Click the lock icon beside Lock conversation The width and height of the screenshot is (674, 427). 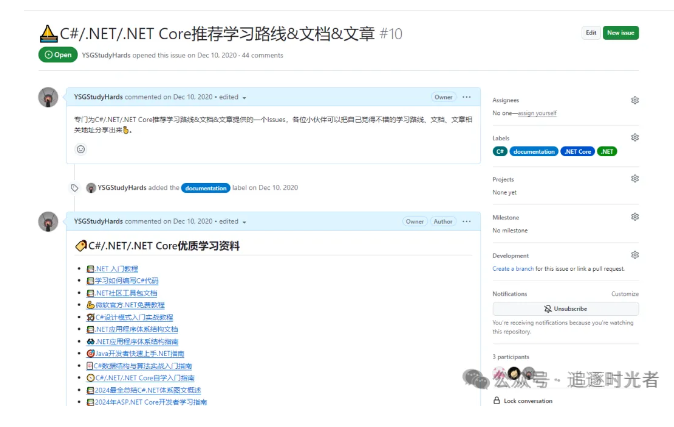pyautogui.click(x=496, y=400)
